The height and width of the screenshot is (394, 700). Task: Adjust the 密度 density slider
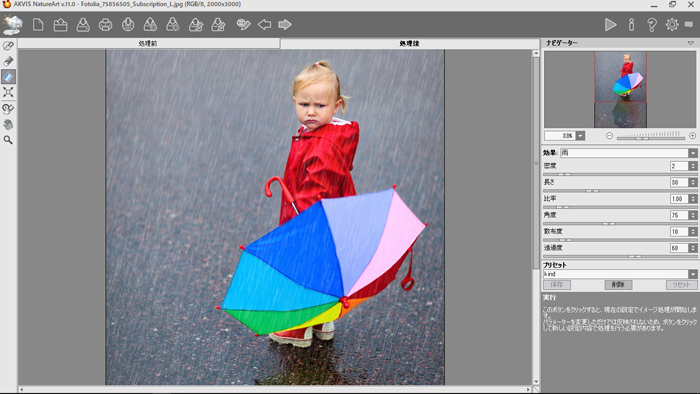tap(621, 174)
